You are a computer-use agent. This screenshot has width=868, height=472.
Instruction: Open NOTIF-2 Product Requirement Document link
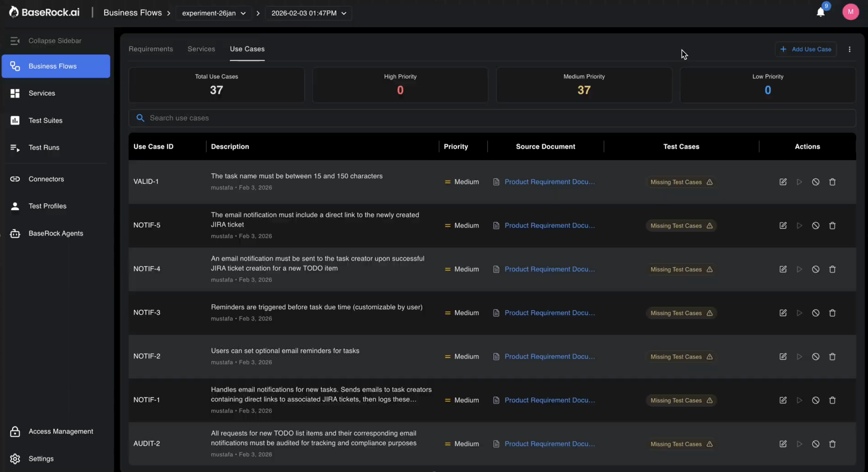(549, 357)
